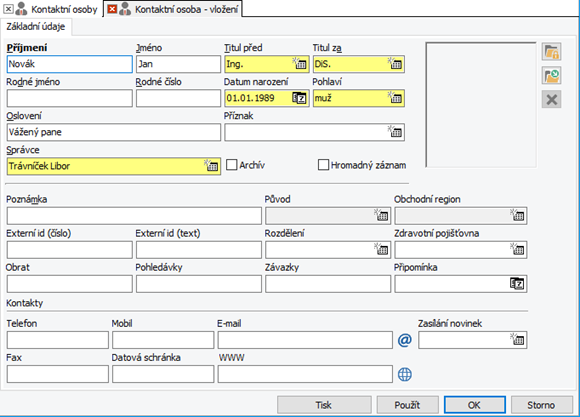The width and height of the screenshot is (580, 417).
Task: Select the Základní údaje tab
Action: click(36, 27)
